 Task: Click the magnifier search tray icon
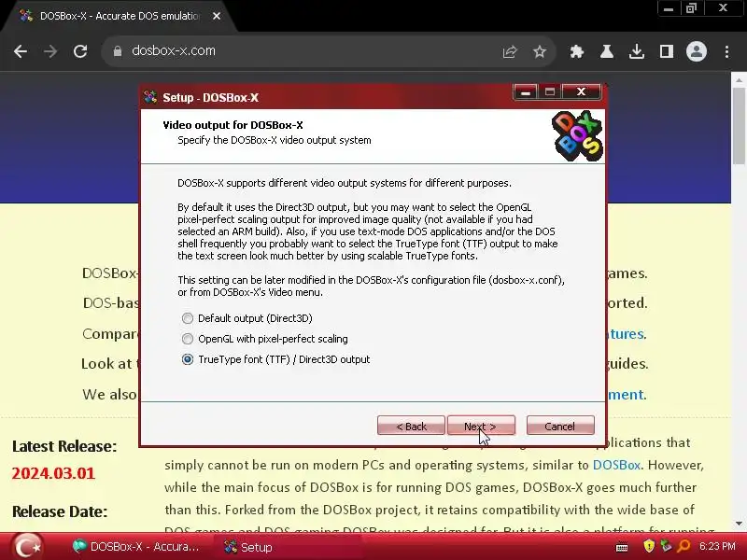(684, 546)
